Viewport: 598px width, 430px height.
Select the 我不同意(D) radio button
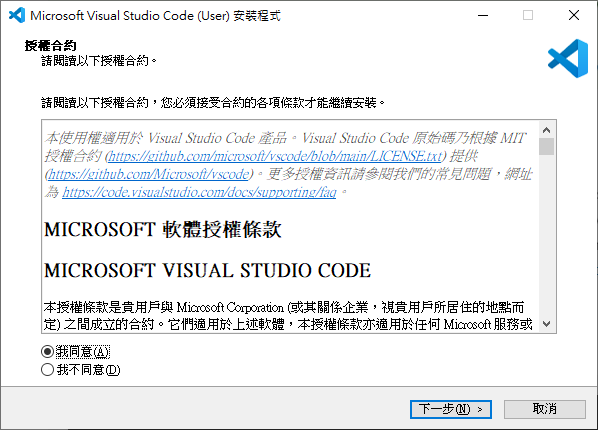coord(47,370)
